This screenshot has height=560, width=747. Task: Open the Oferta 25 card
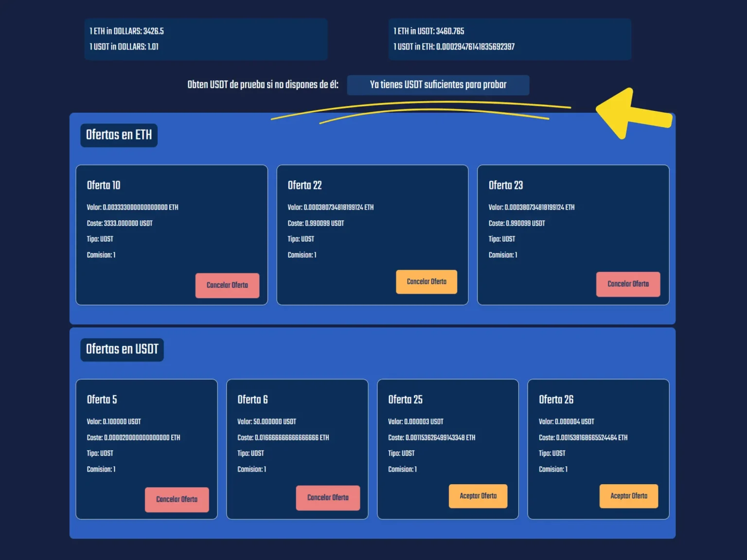point(447,449)
